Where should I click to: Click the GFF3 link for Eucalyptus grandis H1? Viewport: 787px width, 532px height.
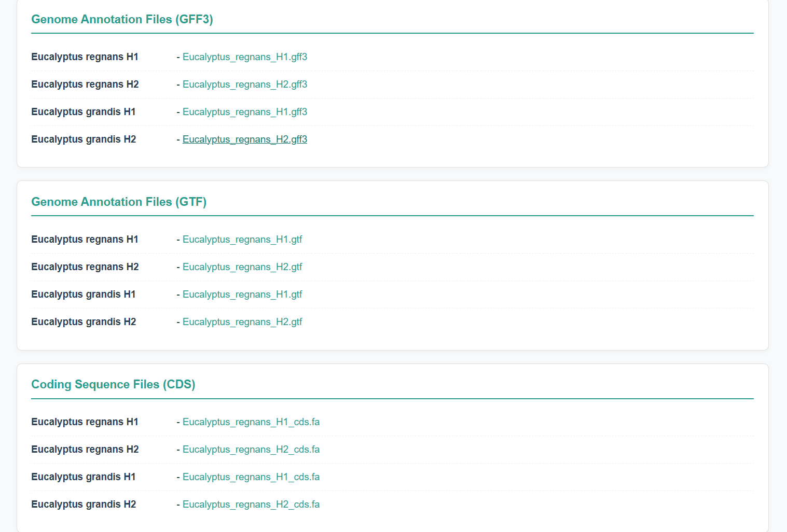[x=244, y=111]
